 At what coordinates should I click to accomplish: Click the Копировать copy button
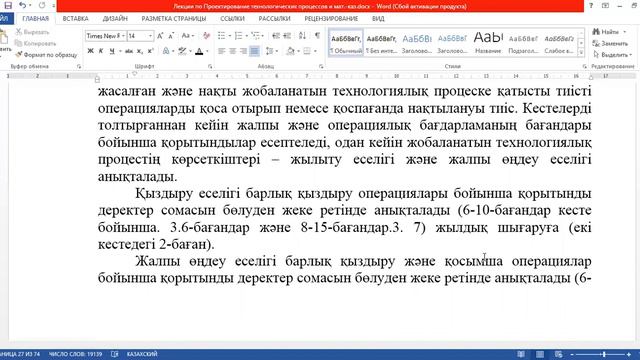click(36, 43)
